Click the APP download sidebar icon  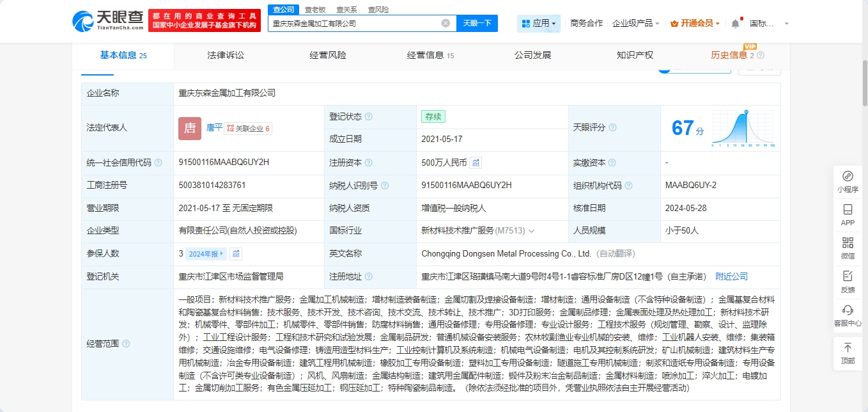click(848, 214)
